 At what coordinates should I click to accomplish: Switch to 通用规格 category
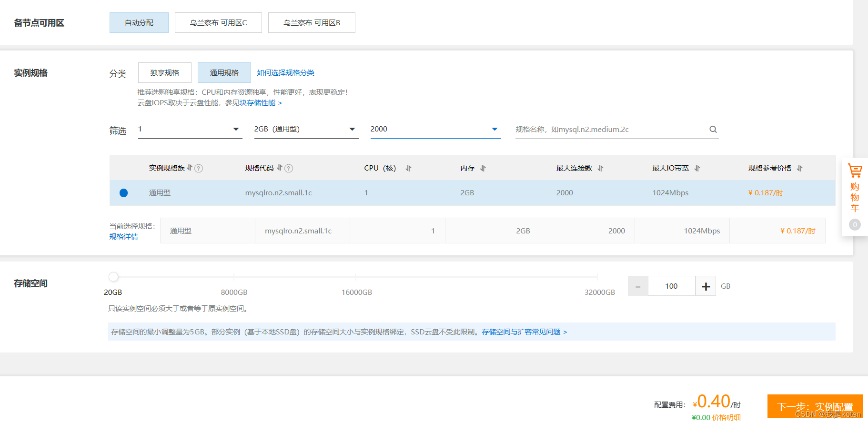pyautogui.click(x=224, y=73)
